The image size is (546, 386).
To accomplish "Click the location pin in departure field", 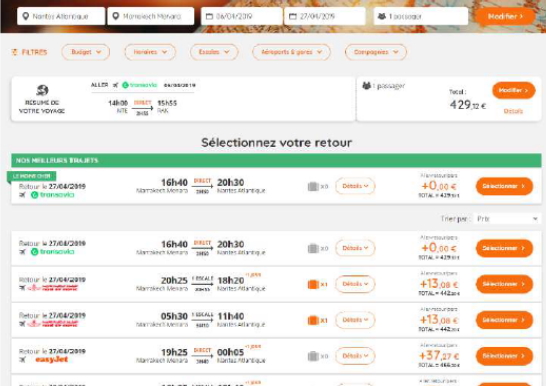I will [x=25, y=16].
